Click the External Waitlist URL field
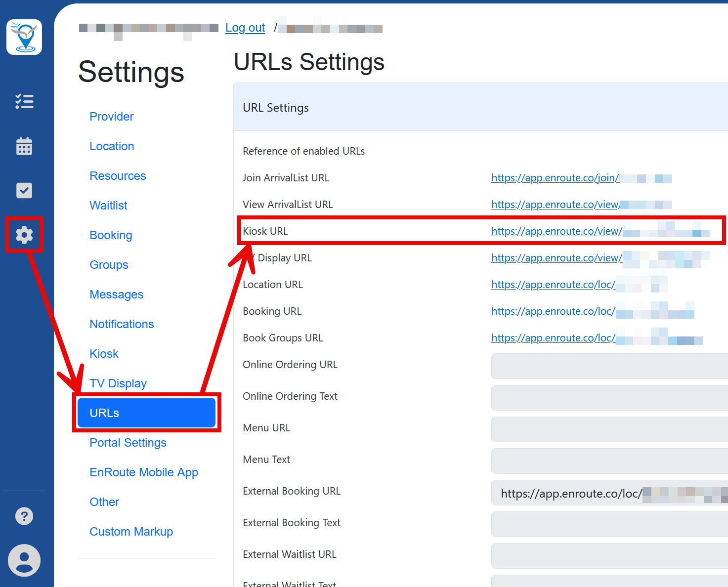This screenshot has height=587, width=728. [x=609, y=556]
